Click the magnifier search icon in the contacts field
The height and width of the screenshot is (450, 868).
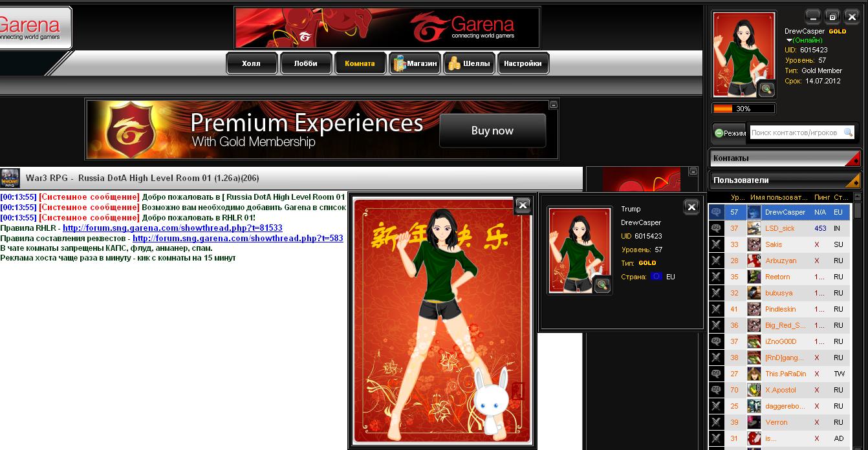click(x=849, y=133)
